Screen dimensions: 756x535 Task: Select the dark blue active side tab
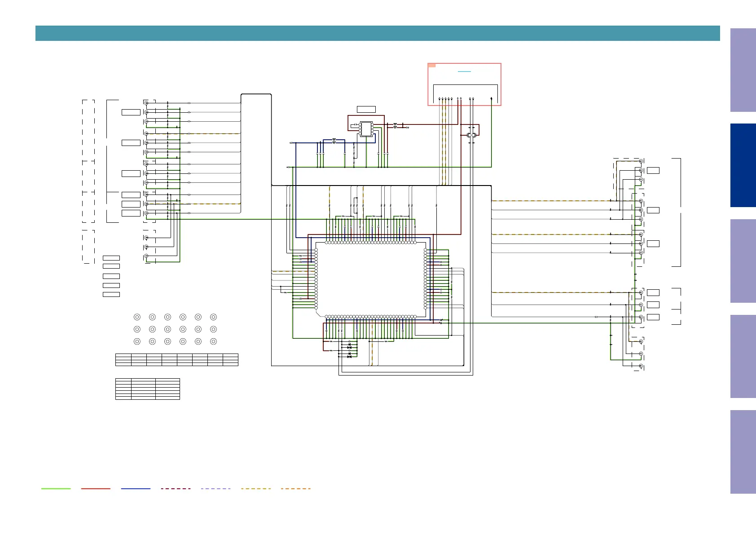coord(743,165)
